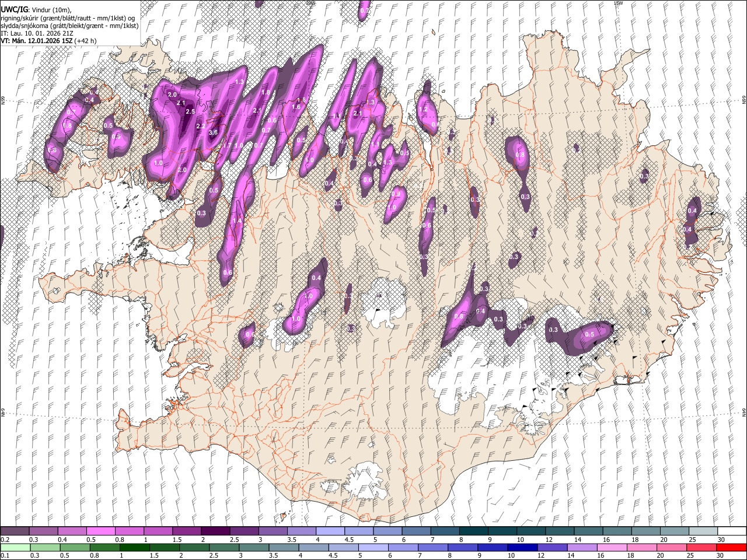Click the 'rigning/skúrir' legend description line
The height and width of the screenshot is (560, 747).
click(x=68, y=18)
